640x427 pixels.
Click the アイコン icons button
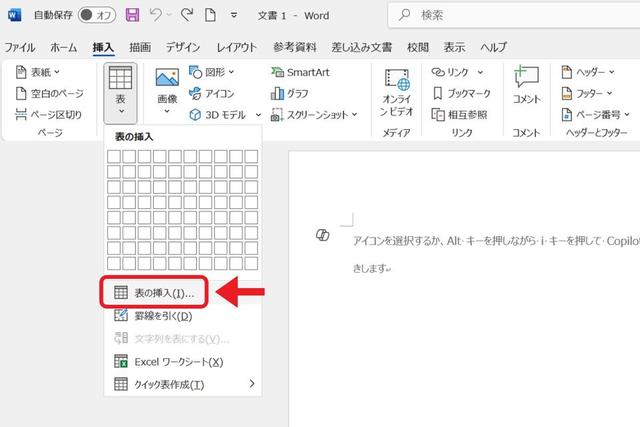[x=211, y=93]
